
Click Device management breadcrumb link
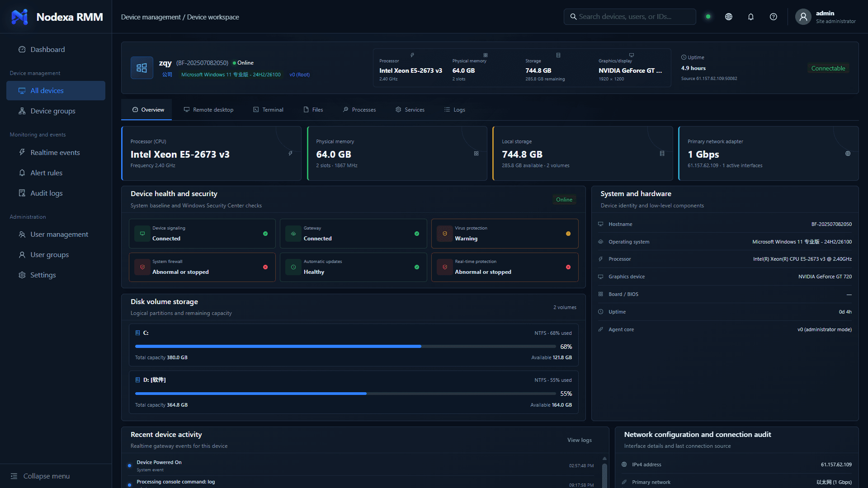pos(151,17)
